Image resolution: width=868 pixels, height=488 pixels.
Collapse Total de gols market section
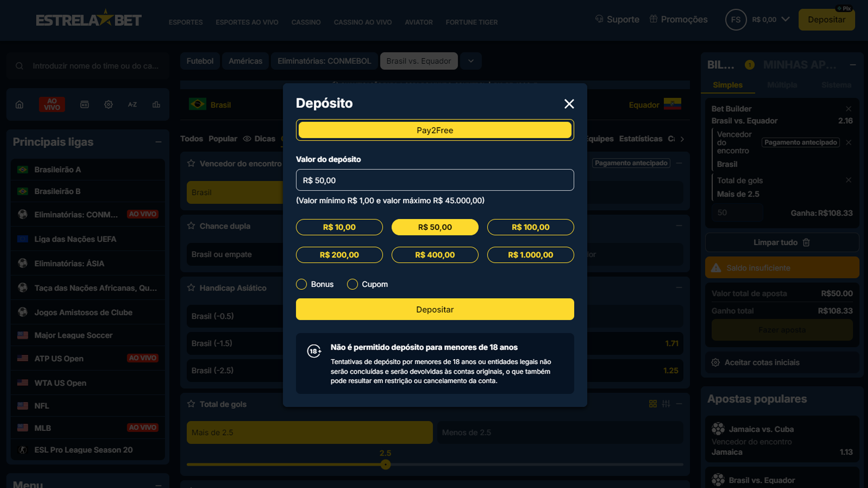679,404
